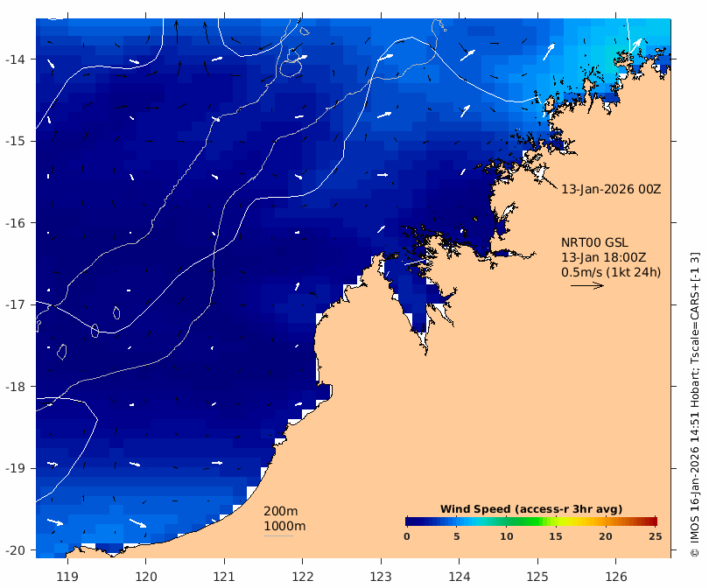Image resolution: width=709 pixels, height=588 pixels.
Task: Click the longitude axis label '120'
Action: (x=146, y=577)
